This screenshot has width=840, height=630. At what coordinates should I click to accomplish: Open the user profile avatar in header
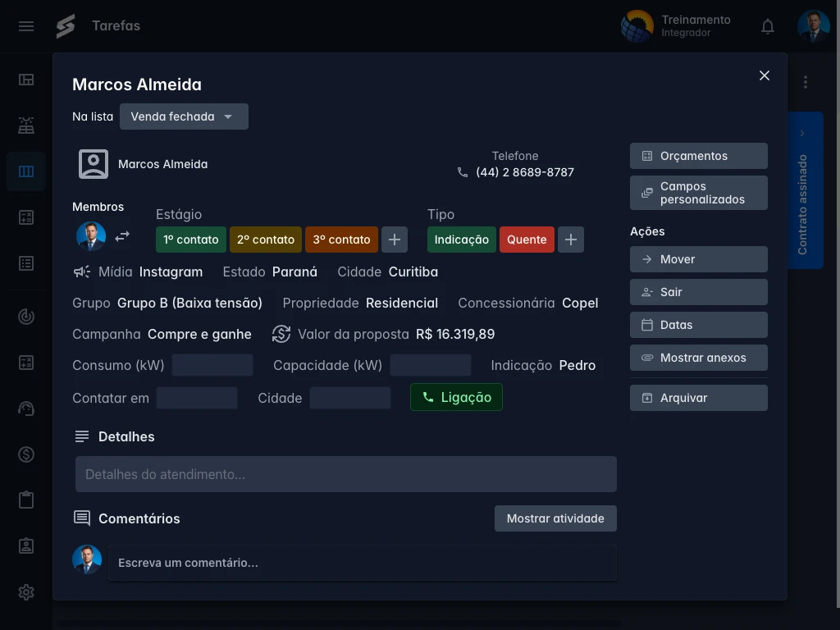[813, 26]
